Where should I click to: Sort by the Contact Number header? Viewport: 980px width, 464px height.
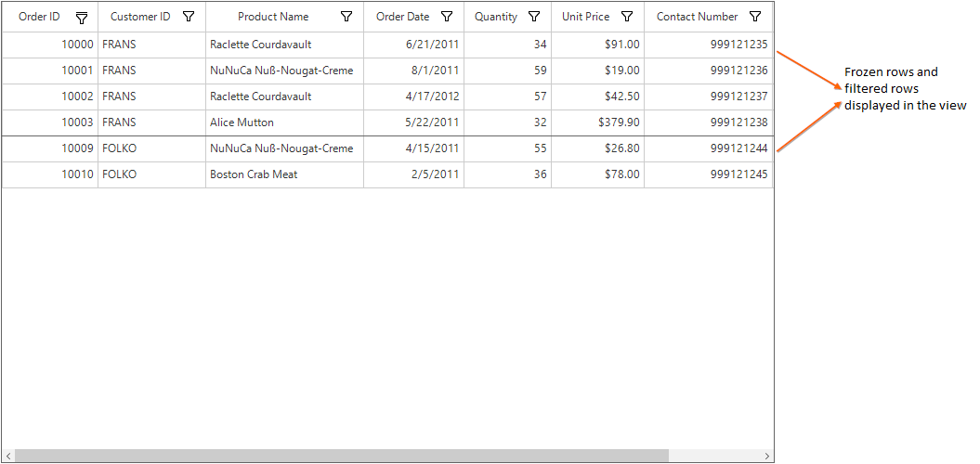pyautogui.click(x=697, y=17)
